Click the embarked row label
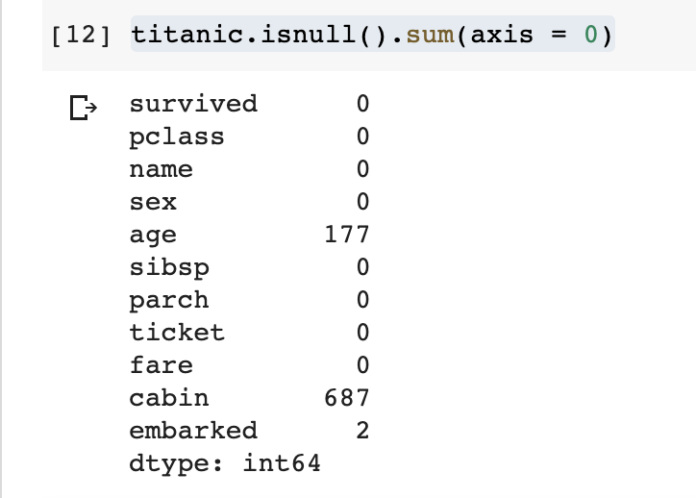The height and width of the screenshot is (498, 696). click(193, 430)
